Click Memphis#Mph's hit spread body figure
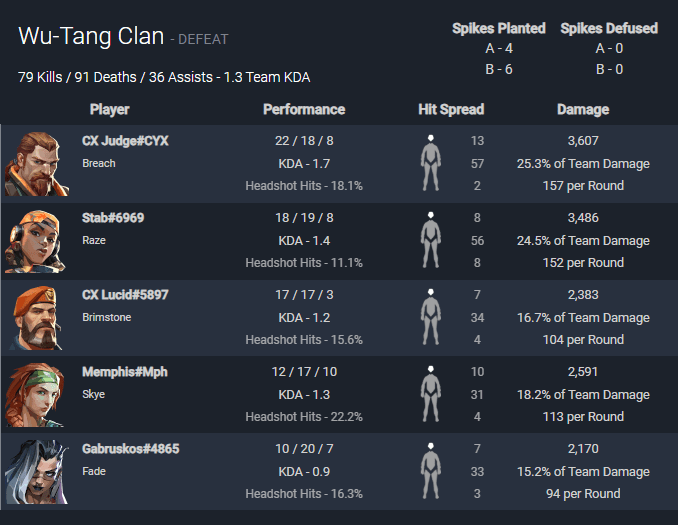678x525 pixels. tap(431, 394)
